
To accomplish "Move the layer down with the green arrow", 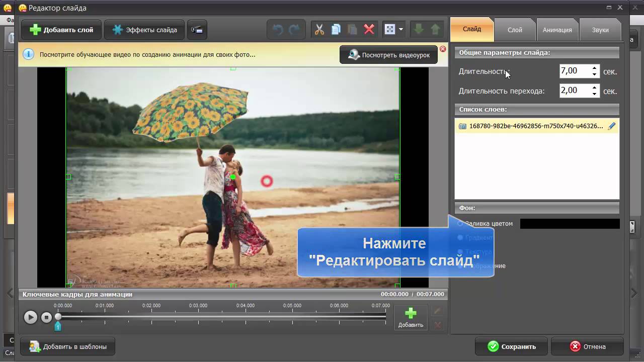I will 418,30.
